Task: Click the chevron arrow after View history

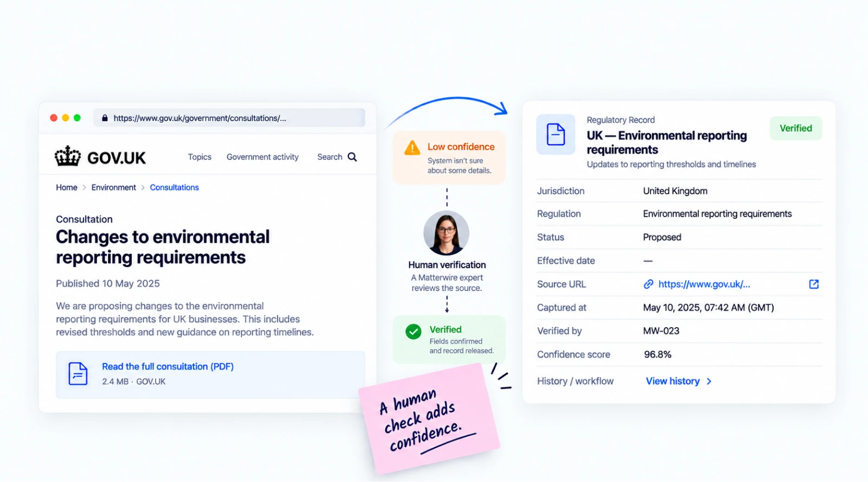Action: [x=709, y=382]
